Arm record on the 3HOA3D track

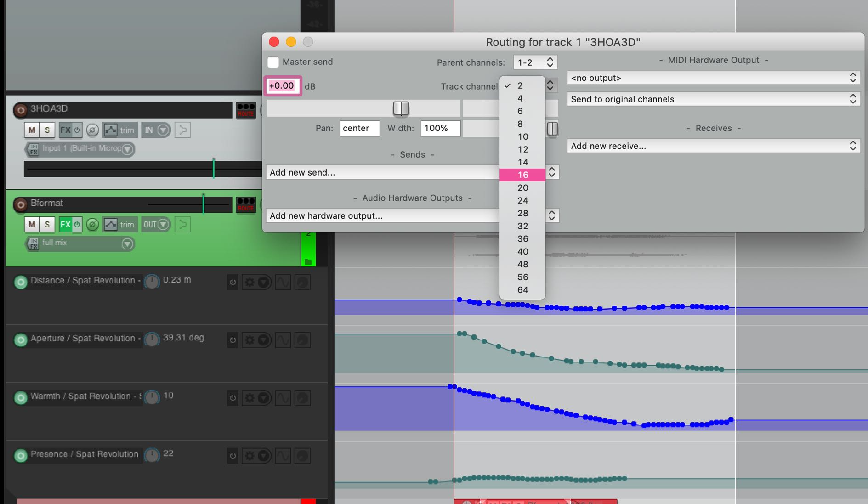20,110
